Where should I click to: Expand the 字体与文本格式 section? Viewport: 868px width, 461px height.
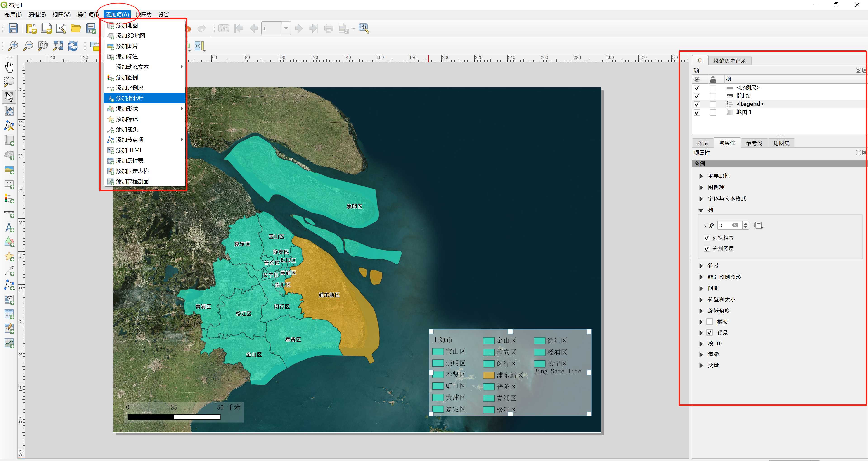point(701,199)
